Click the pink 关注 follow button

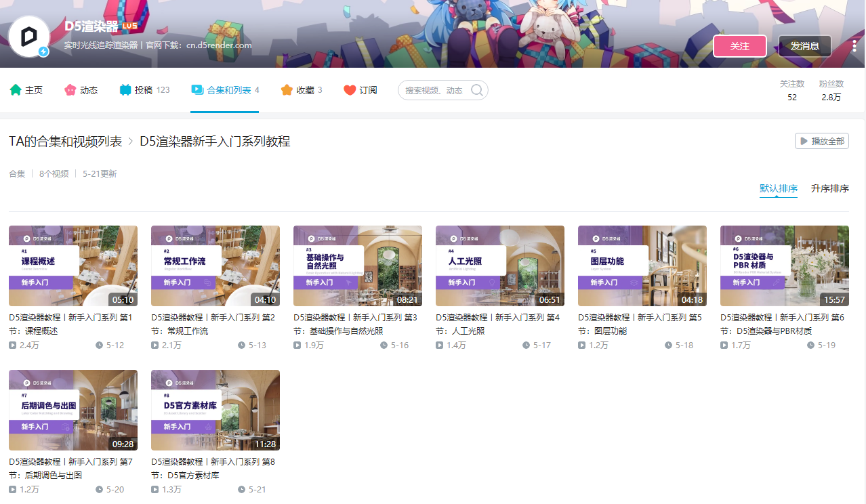pyautogui.click(x=740, y=46)
